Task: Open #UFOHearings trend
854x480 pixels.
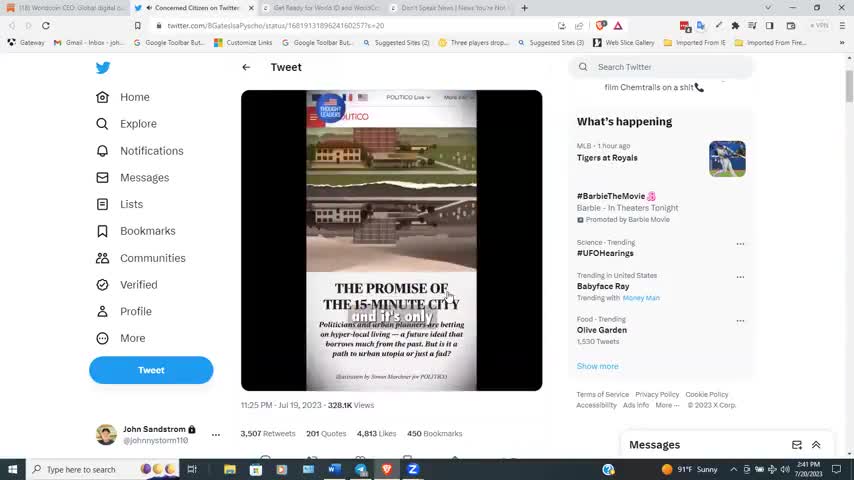Action: point(605,253)
